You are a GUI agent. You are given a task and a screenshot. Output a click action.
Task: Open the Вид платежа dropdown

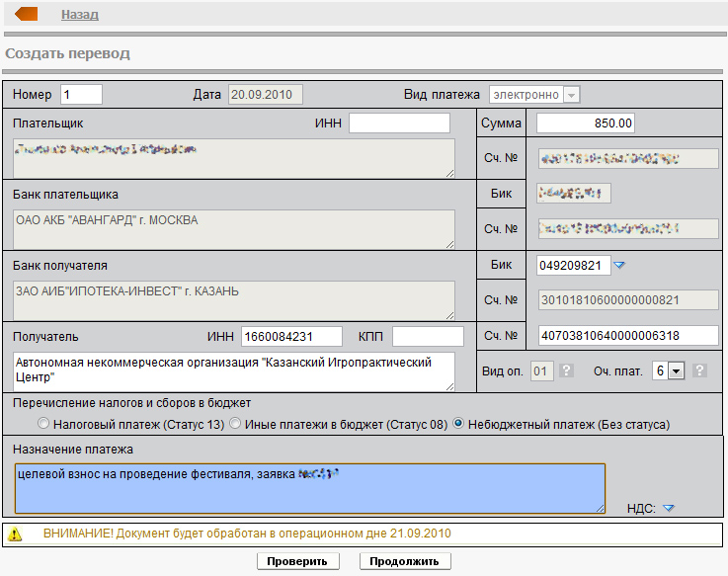click(534, 95)
